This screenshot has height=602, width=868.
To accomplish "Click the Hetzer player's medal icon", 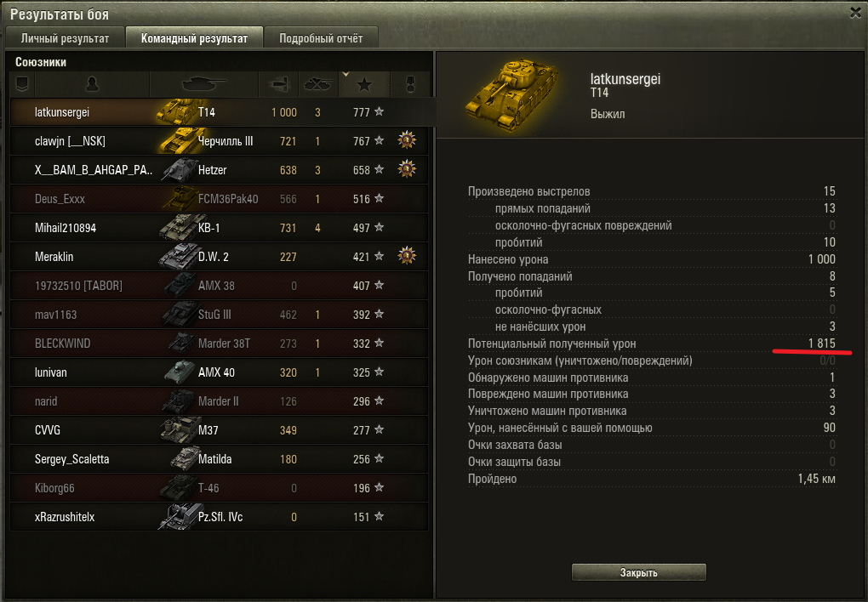I will (x=407, y=169).
